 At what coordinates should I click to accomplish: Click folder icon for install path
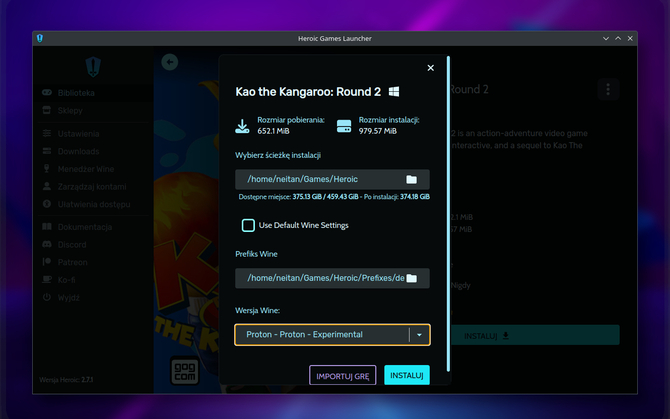[x=411, y=180]
